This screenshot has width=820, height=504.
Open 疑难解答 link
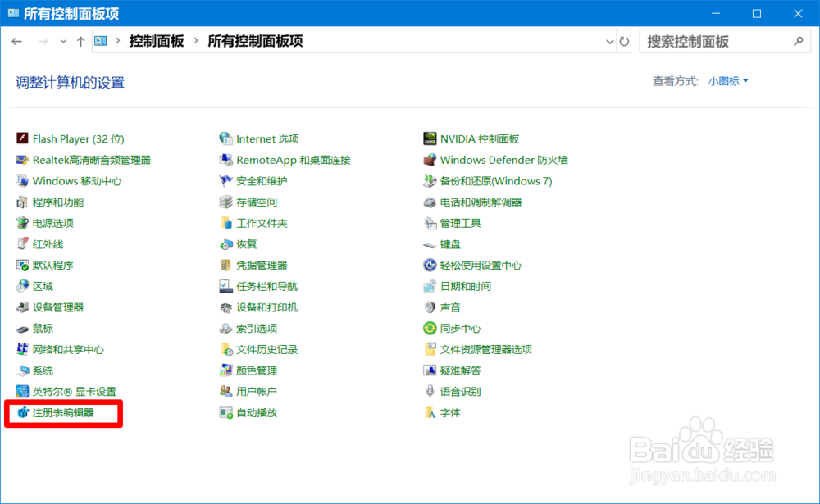coord(460,370)
